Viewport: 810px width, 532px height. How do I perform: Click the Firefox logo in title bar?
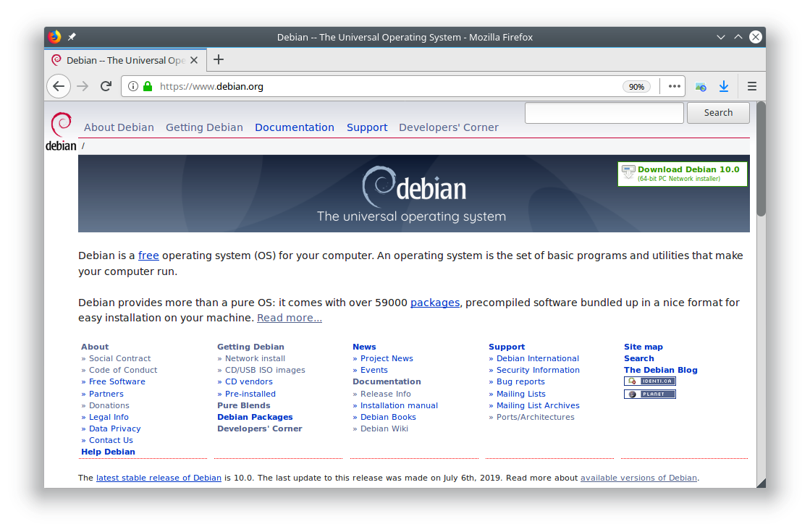click(55, 37)
